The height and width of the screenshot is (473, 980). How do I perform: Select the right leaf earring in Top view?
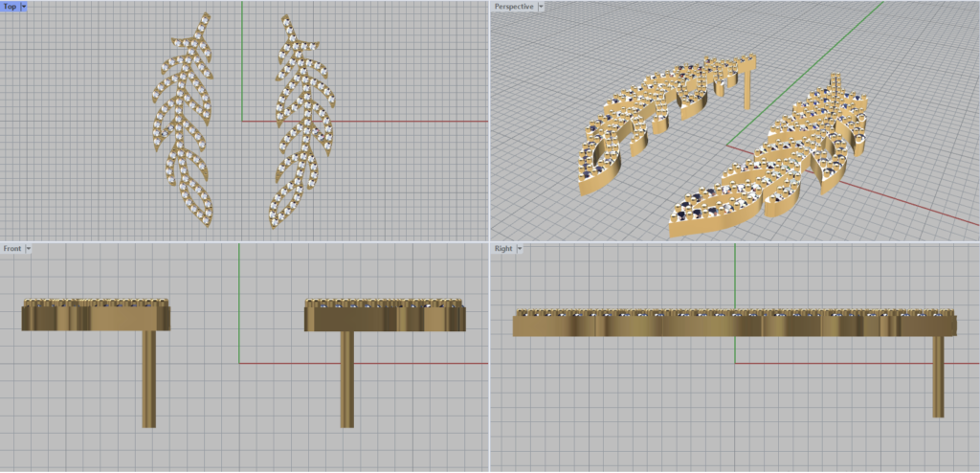point(301,115)
